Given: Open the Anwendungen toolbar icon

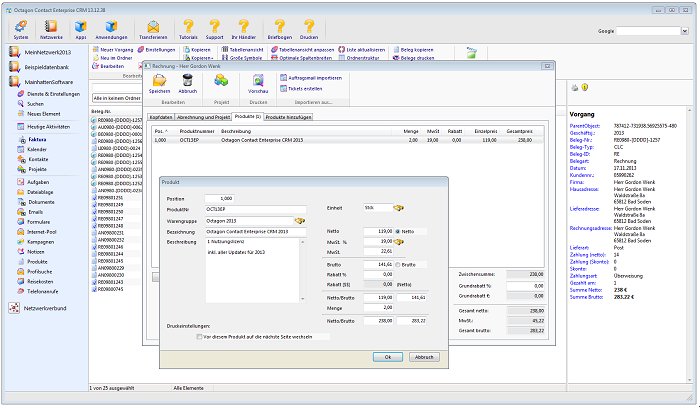Looking at the screenshot, I should click(111, 27).
